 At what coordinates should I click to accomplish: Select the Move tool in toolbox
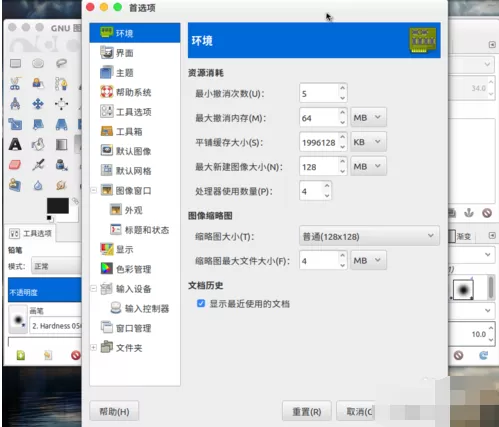(x=38, y=104)
